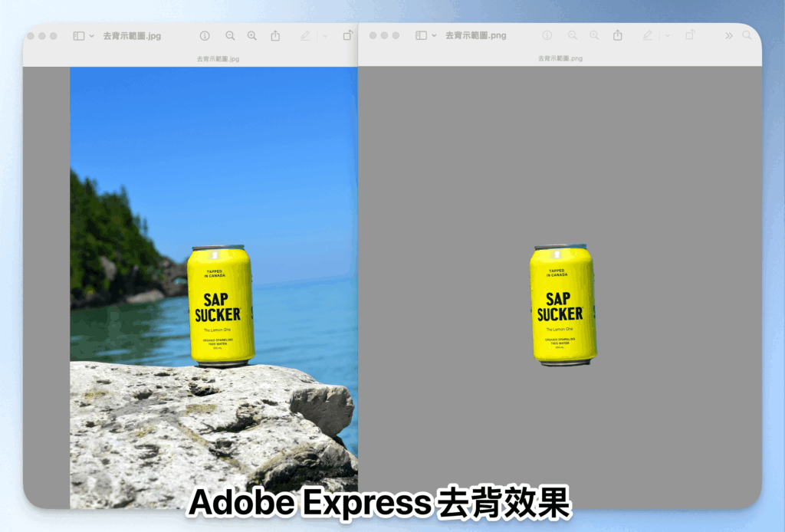Viewport: 785px width, 532px height.
Task: Click the 去背示範圖.png proxy title
Action: coord(475,35)
